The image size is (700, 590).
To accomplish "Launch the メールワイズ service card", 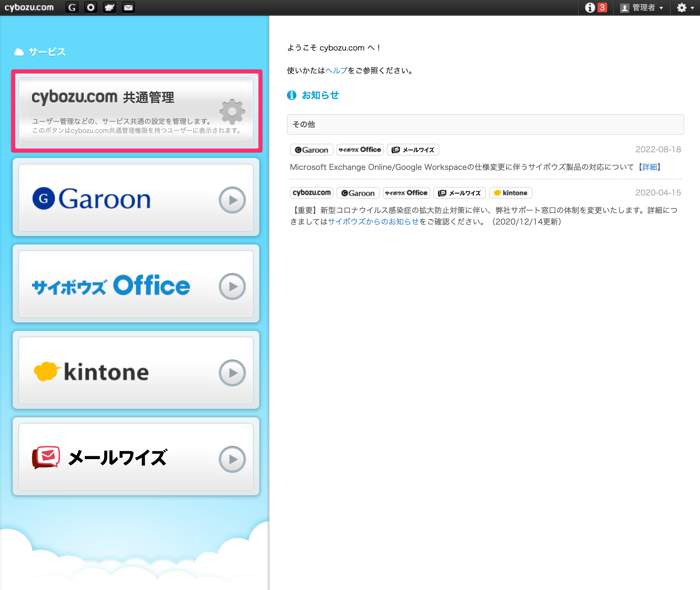I will tap(136, 457).
